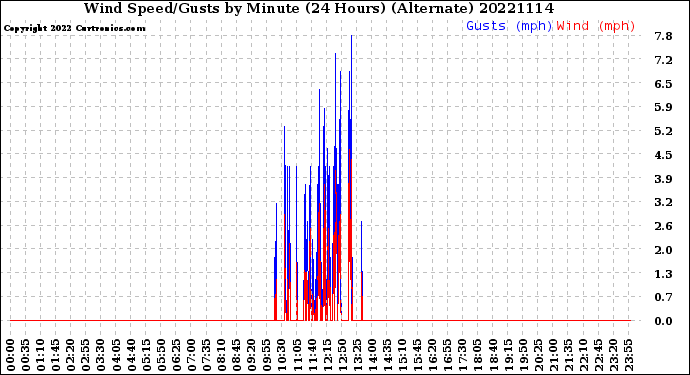Image resolution: width=690 pixels, height=375 pixels.
Task: Click the 10:30 time axis label
Action: pos(283,355)
